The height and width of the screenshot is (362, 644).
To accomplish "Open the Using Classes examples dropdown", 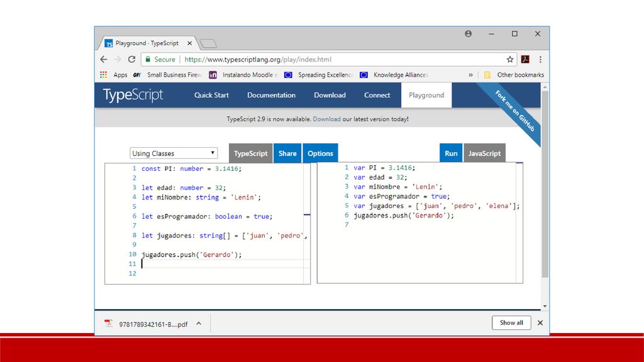I will tap(174, 153).
